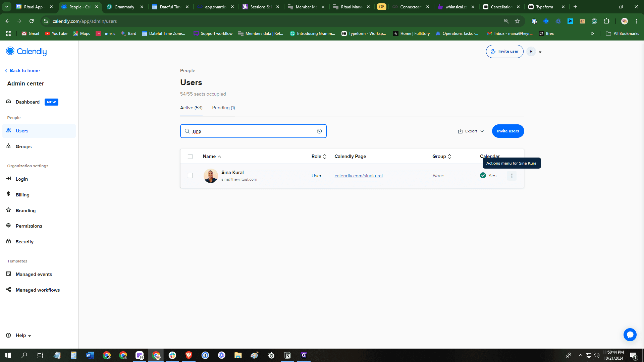Click the sina@heyritual.com email text
Image resolution: width=644 pixels, height=362 pixels.
[239, 179]
